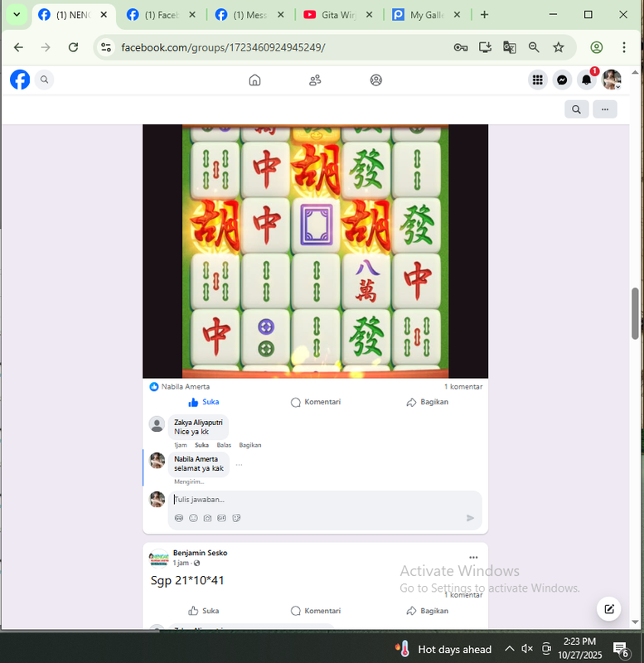
Task: Open saved passwords key icon
Action: [461, 47]
